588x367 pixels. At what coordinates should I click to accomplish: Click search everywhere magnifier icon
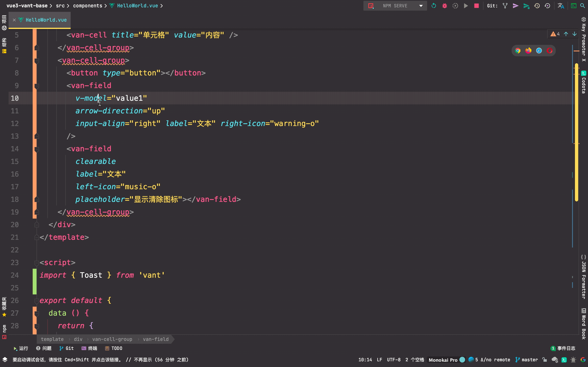click(x=583, y=6)
